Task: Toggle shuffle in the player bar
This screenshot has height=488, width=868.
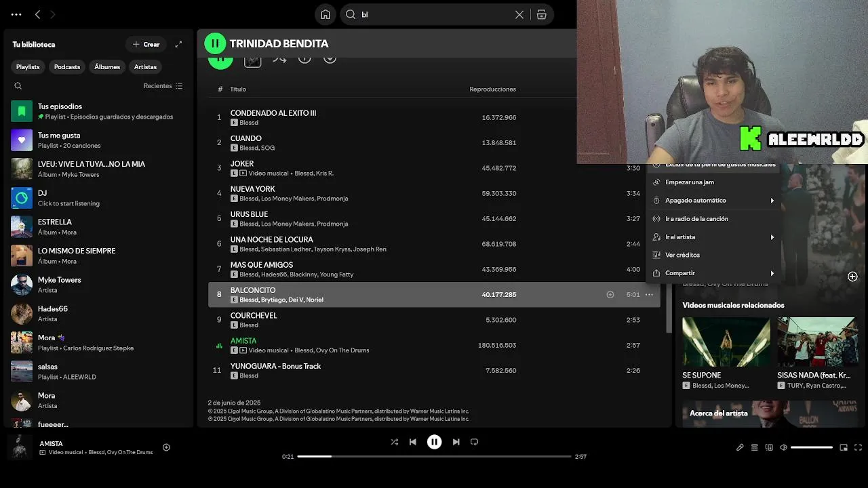Action: [x=395, y=442]
